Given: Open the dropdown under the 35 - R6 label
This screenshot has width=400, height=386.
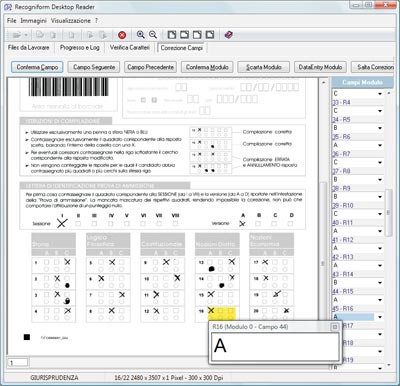Looking at the screenshot, I should (x=380, y=145).
